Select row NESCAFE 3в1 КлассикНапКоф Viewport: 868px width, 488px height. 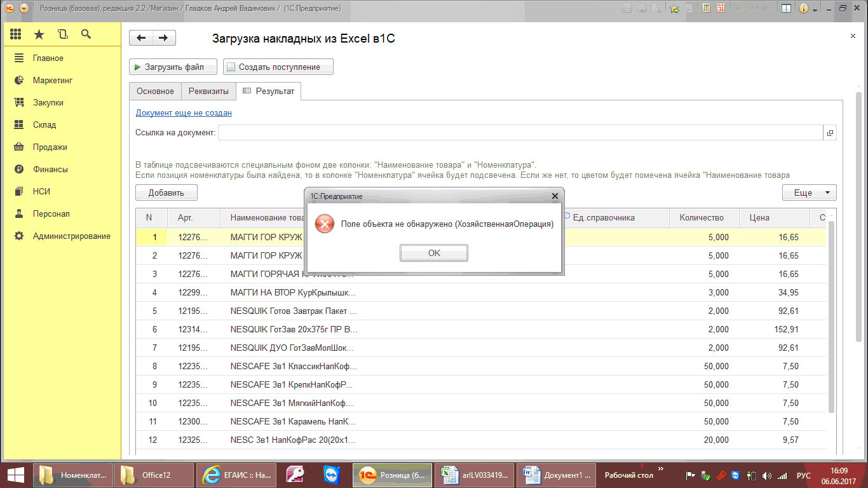pos(481,367)
